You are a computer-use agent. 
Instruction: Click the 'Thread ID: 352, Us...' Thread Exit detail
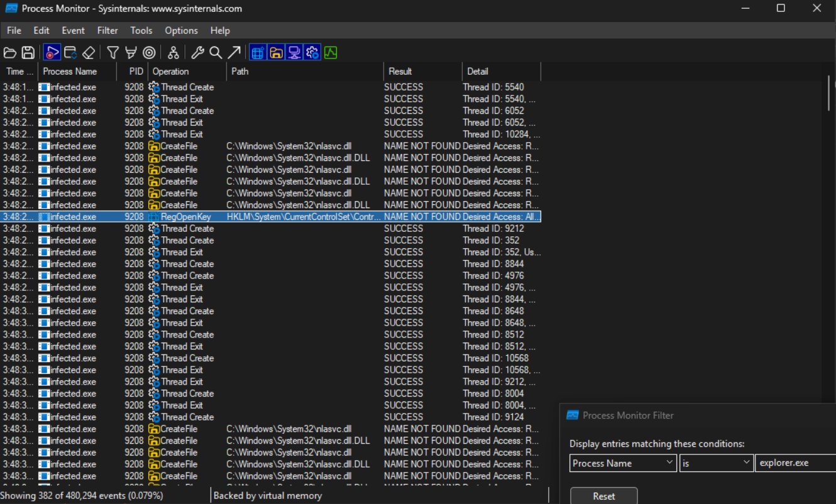tap(502, 252)
